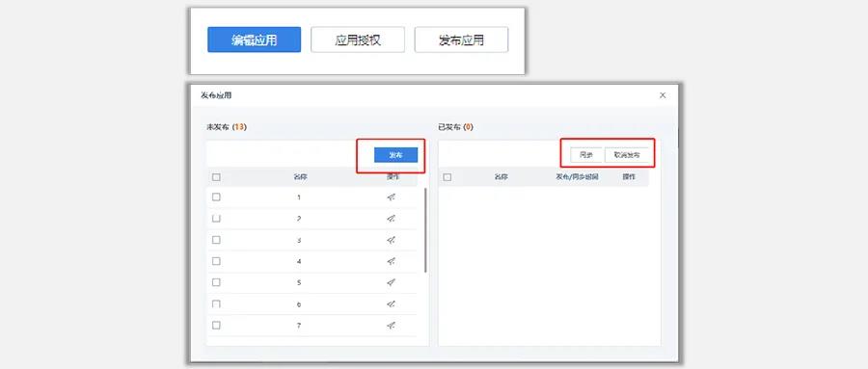Screen dimensions: 868x369
Task: Click the unpublished list vertical scrollbar
Action: tap(425, 230)
